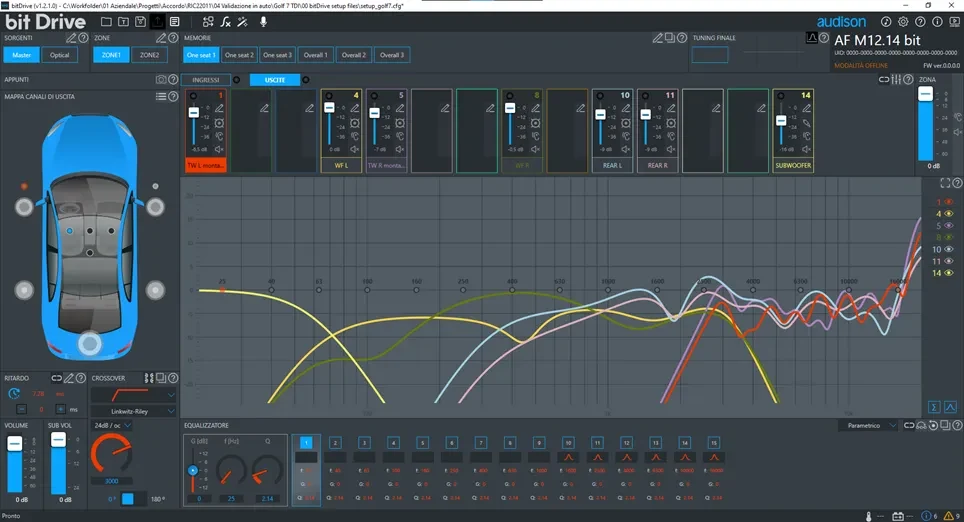964x522 pixels.
Task: Toggle visibility eye for curve 1
Action: [949, 202]
